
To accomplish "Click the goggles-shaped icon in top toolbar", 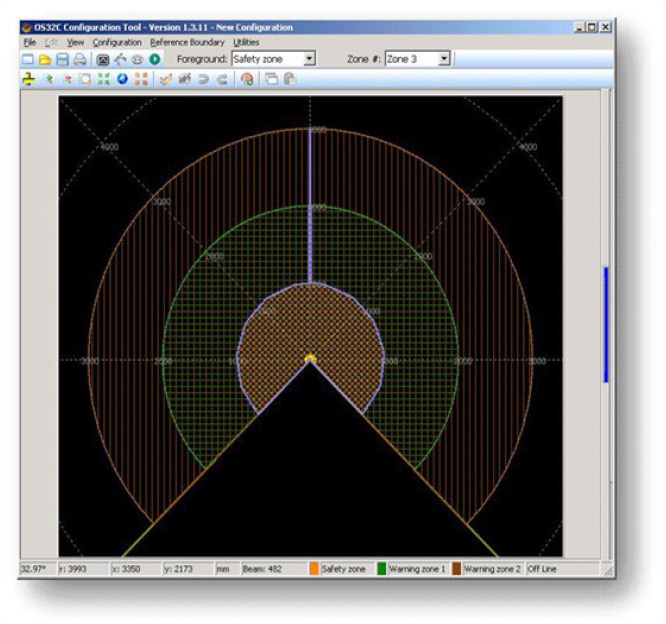I will [x=137, y=59].
